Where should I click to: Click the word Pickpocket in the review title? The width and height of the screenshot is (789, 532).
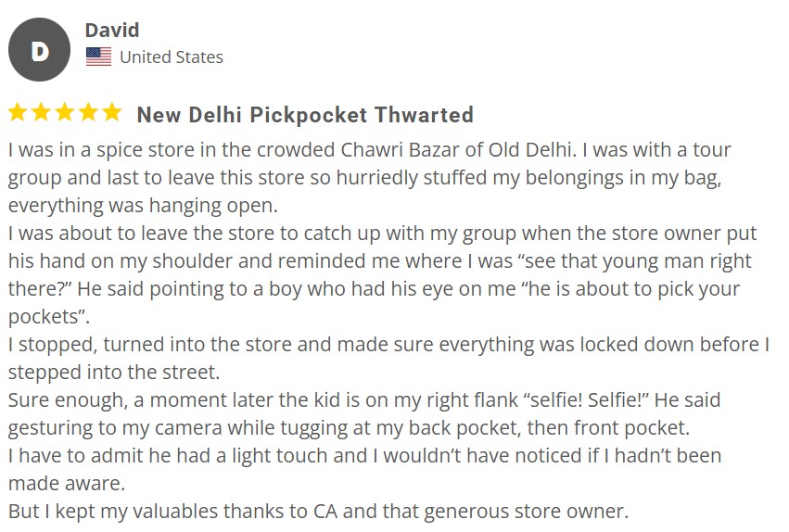309,115
